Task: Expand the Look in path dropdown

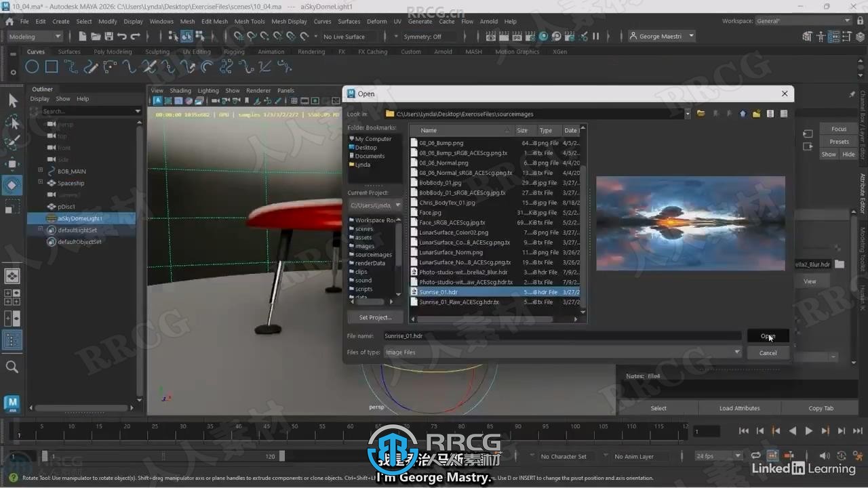Action: [687, 114]
